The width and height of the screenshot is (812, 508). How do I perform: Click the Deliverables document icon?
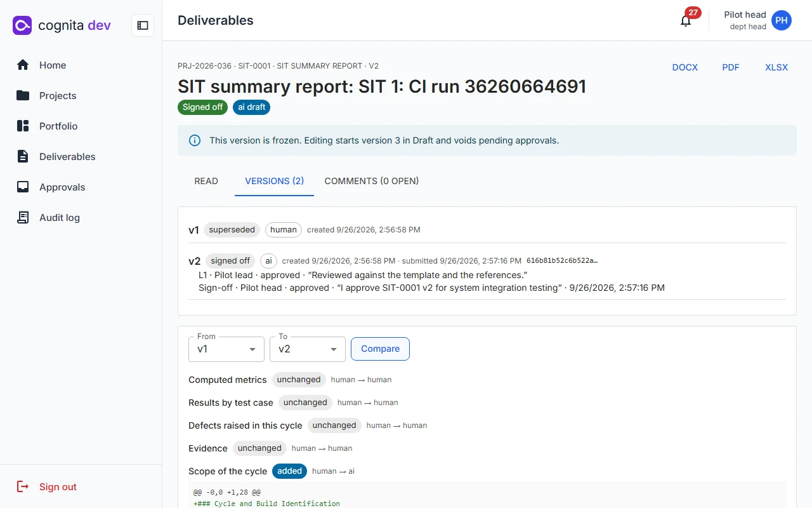(x=23, y=156)
